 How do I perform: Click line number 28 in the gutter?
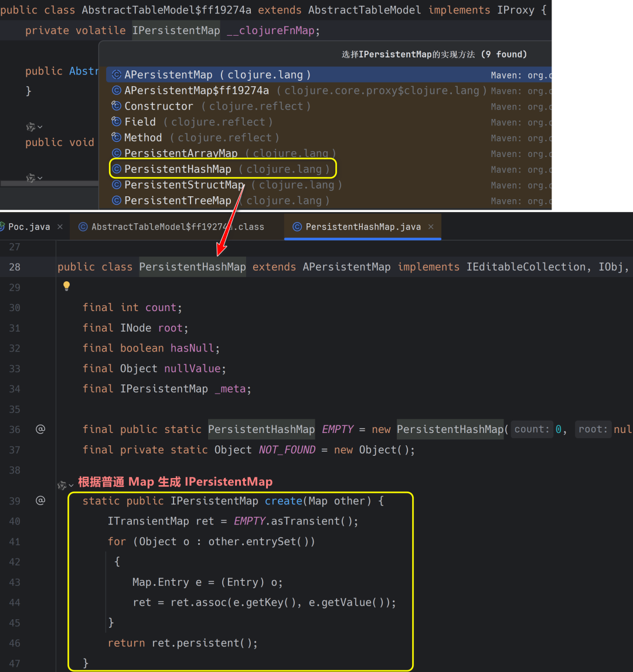(x=15, y=267)
